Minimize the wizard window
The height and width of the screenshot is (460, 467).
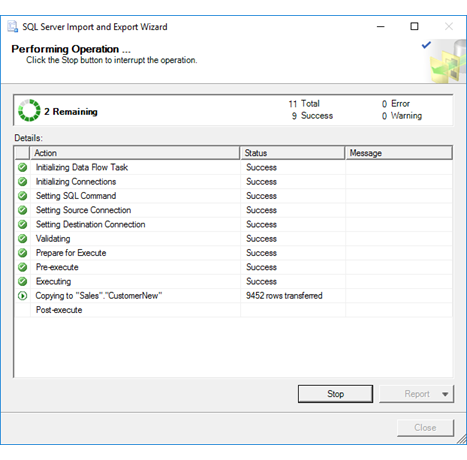coord(381,26)
